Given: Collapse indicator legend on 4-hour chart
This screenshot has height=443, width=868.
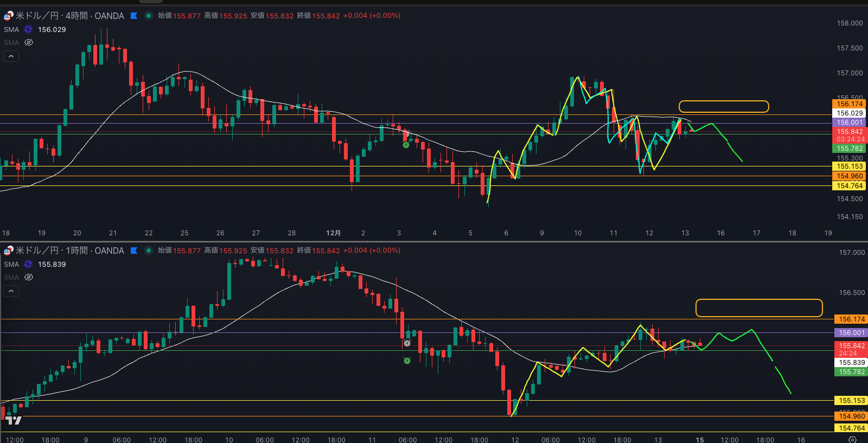Looking at the screenshot, I should tap(11, 56).
